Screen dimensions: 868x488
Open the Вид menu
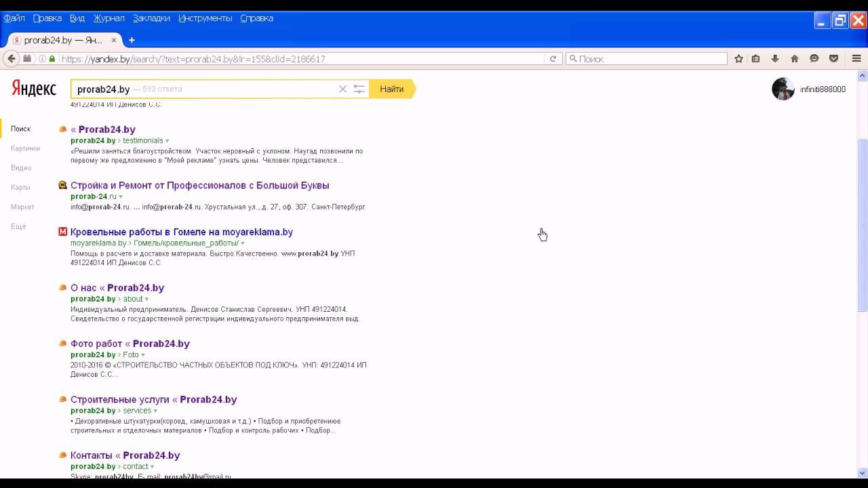coord(77,18)
